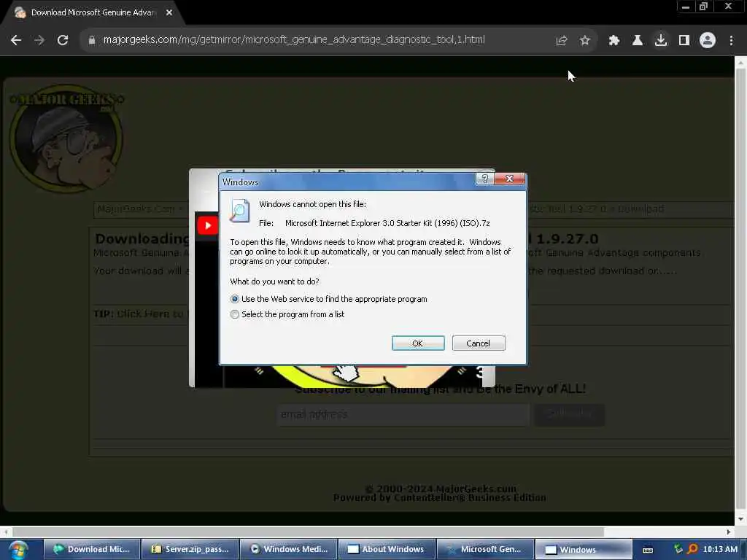Click the vertical scrollbar down arrow

coord(740,519)
